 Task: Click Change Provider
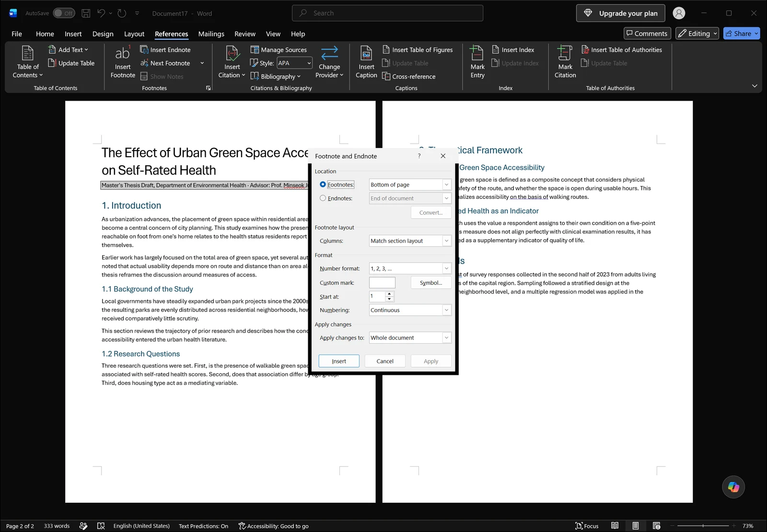click(x=329, y=61)
